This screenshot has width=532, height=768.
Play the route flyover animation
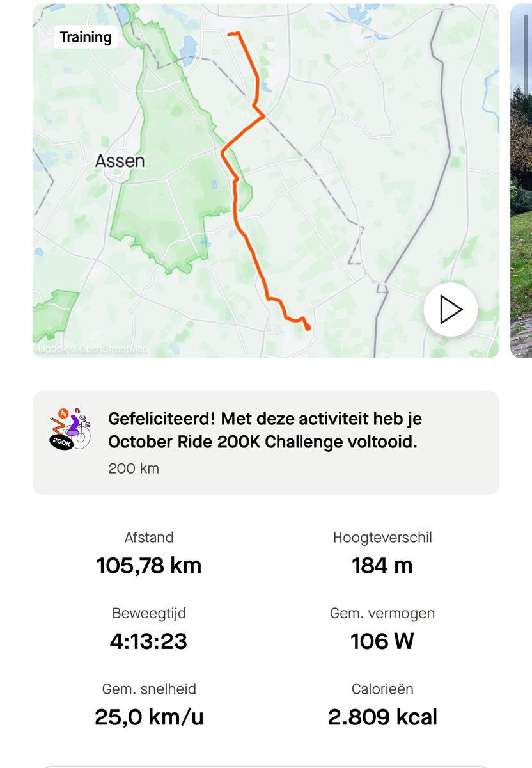(x=450, y=310)
